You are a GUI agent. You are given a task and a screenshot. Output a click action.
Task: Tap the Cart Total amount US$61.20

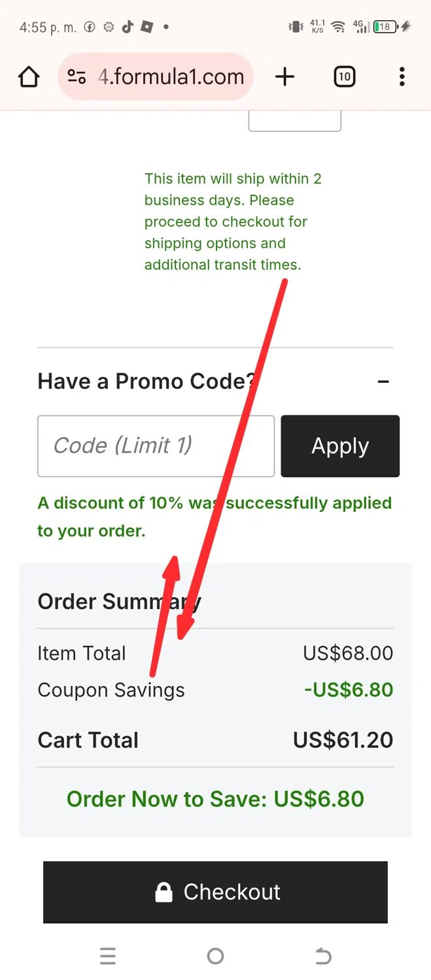(x=343, y=740)
